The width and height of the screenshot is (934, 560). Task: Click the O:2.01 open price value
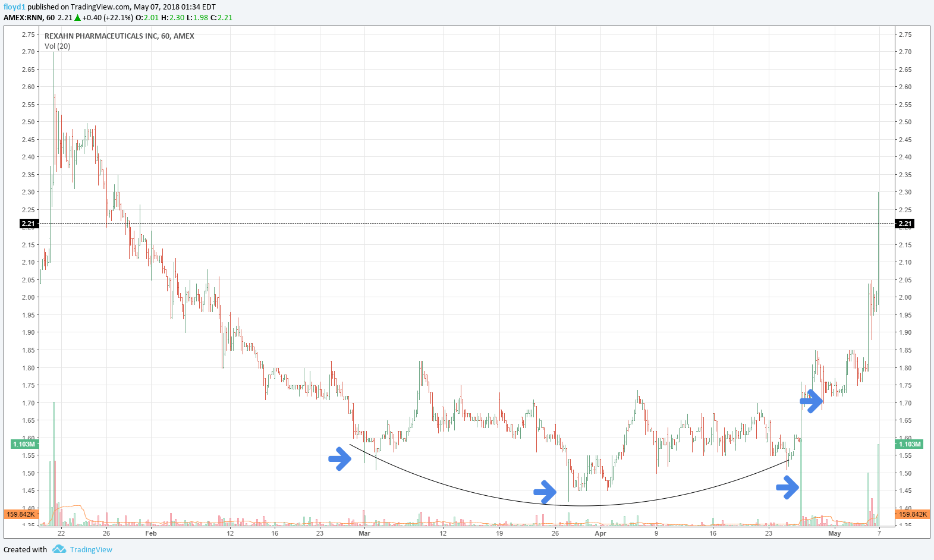147,17
